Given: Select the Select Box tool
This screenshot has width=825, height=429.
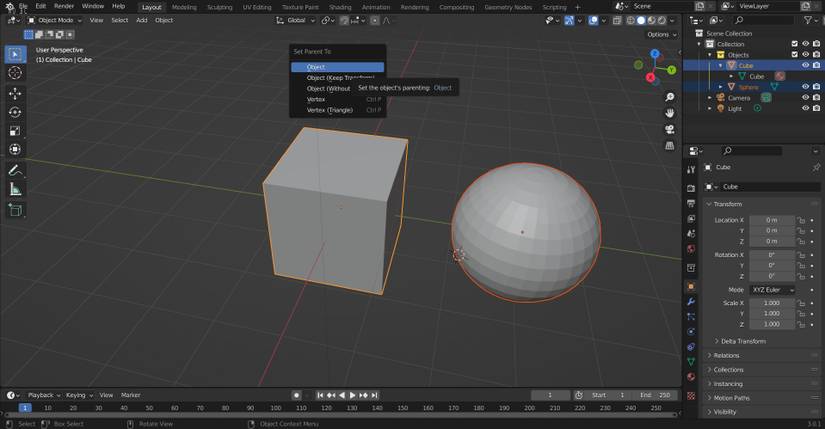Looking at the screenshot, I should pyautogui.click(x=15, y=54).
